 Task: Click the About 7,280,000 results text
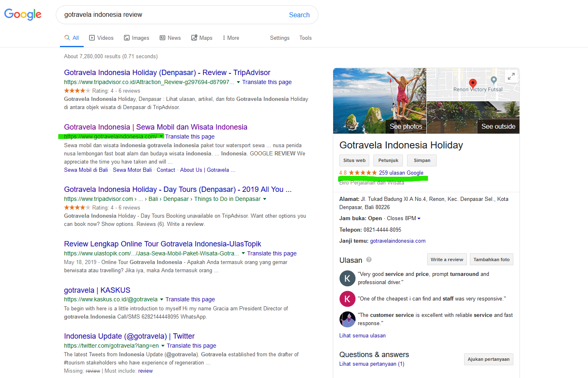pyautogui.click(x=111, y=56)
